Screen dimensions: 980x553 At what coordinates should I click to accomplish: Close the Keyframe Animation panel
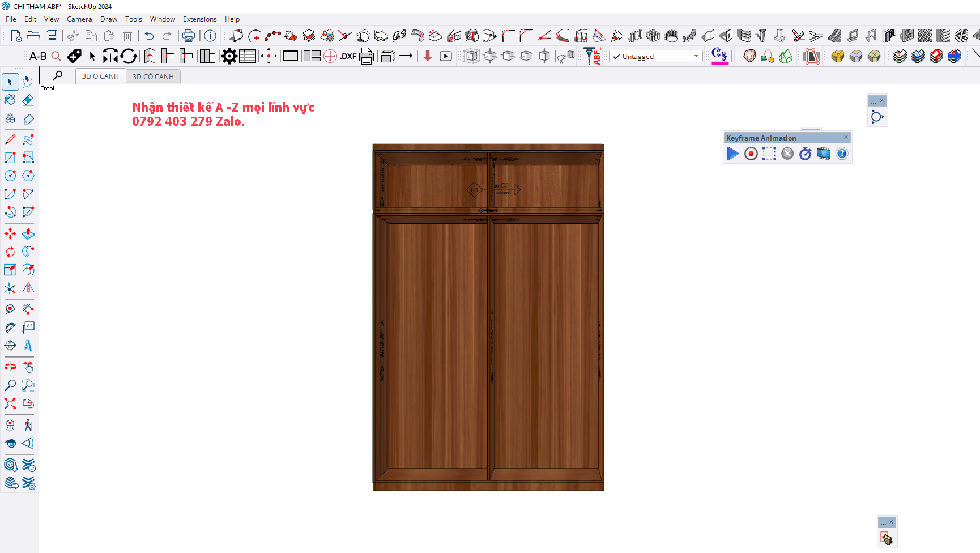pos(846,138)
